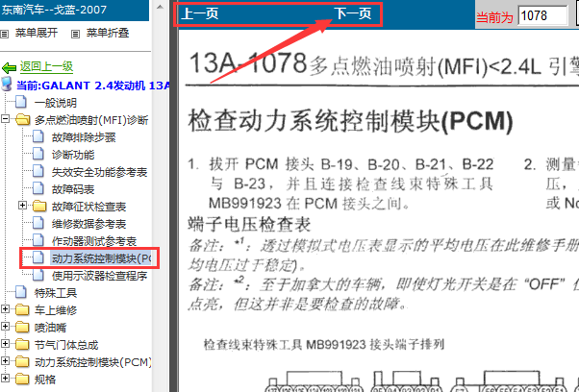This screenshot has width=579, height=392.
Task: Click the 故障征状检查表 folder icon
Action: click(x=39, y=206)
